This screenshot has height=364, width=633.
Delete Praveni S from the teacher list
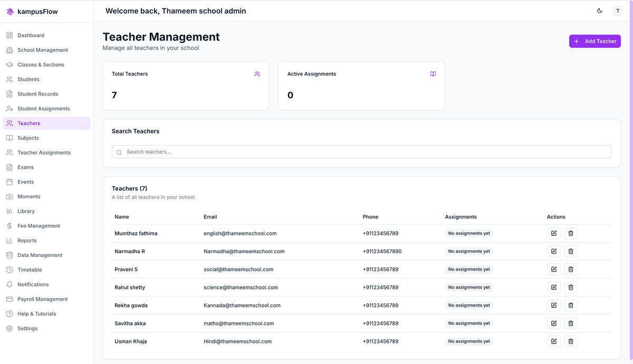click(571, 269)
